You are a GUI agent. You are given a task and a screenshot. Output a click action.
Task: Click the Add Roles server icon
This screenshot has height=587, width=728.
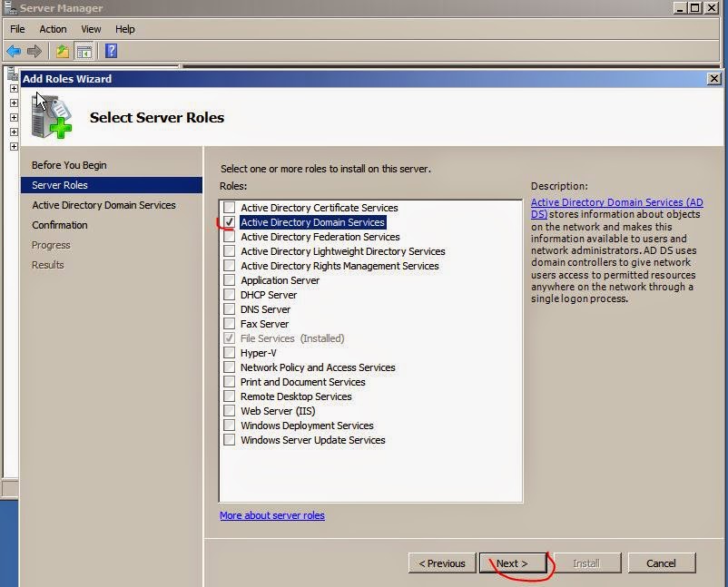51,117
